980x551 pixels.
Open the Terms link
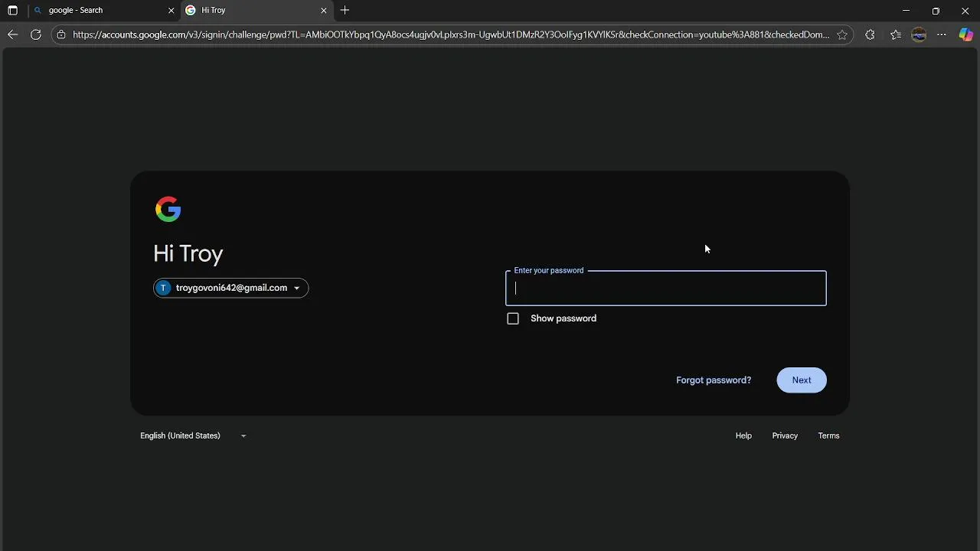(828, 435)
